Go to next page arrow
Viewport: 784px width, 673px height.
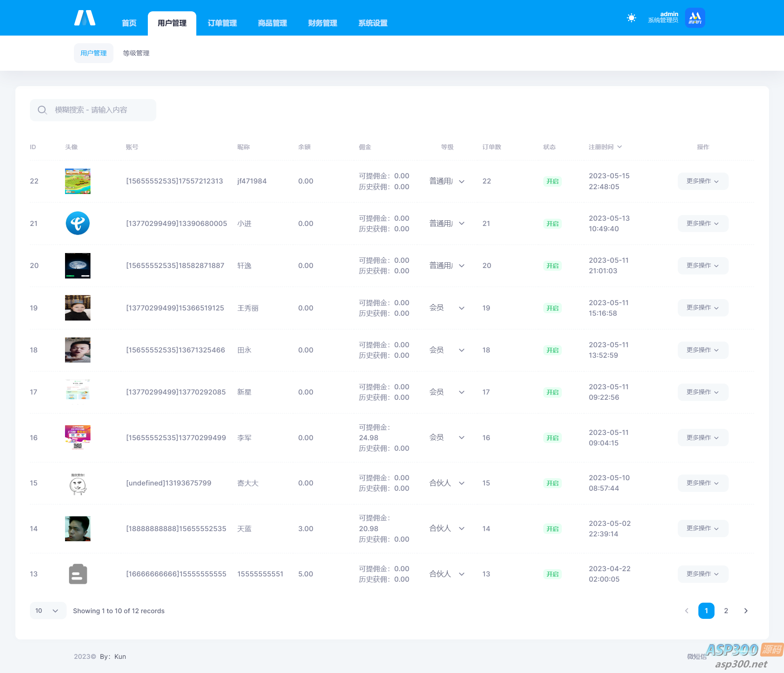(746, 611)
